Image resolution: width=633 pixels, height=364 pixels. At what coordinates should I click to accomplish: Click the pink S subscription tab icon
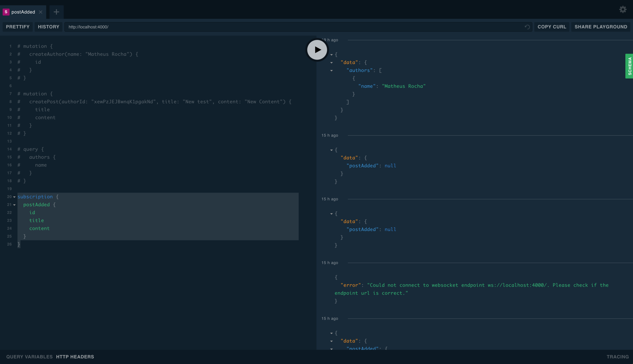pyautogui.click(x=6, y=12)
